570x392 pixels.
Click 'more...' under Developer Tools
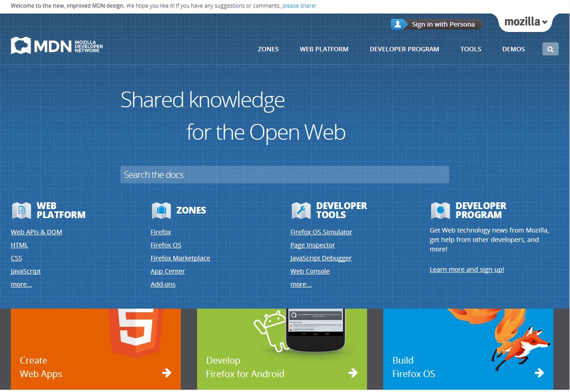pos(301,284)
